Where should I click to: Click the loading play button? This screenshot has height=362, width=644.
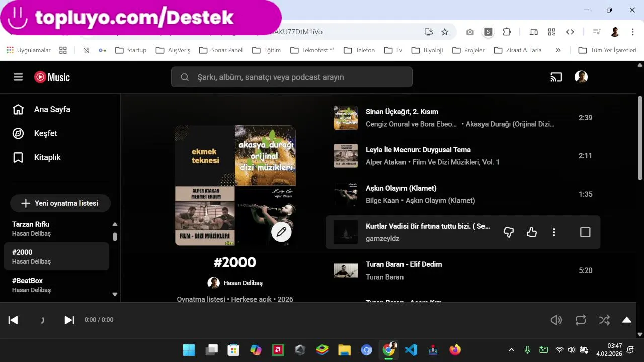(x=42, y=320)
